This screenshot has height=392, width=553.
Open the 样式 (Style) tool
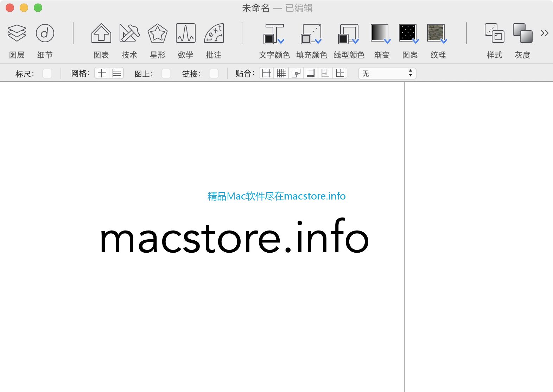coord(495,33)
